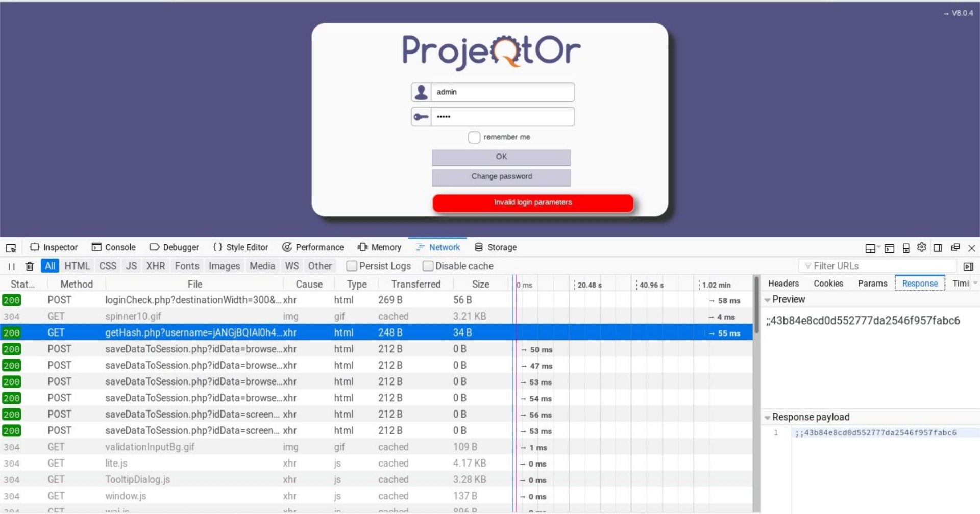This screenshot has width=980, height=514.
Task: Click the user avatar icon beside username
Action: pyautogui.click(x=421, y=92)
